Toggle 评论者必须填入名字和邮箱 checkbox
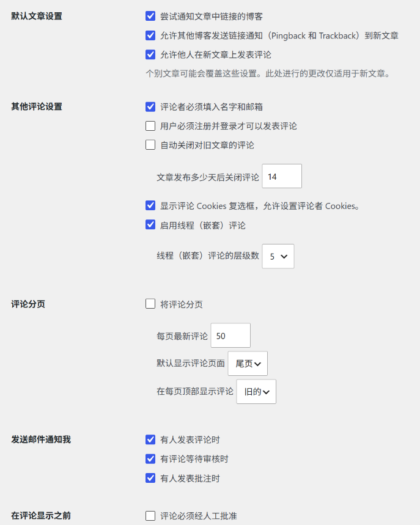 [150, 107]
